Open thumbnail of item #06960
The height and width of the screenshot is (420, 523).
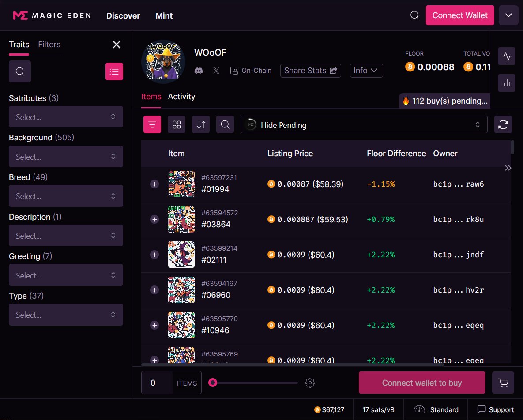(181, 290)
